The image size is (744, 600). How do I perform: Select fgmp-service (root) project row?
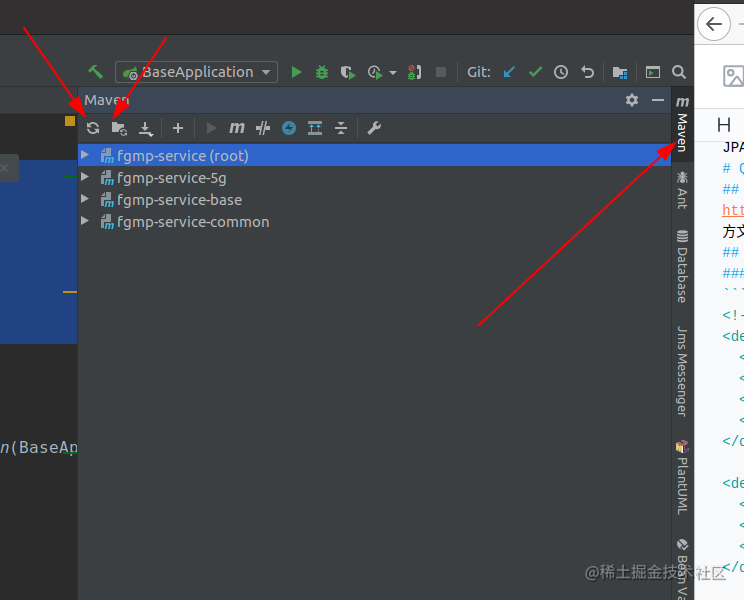pos(374,156)
